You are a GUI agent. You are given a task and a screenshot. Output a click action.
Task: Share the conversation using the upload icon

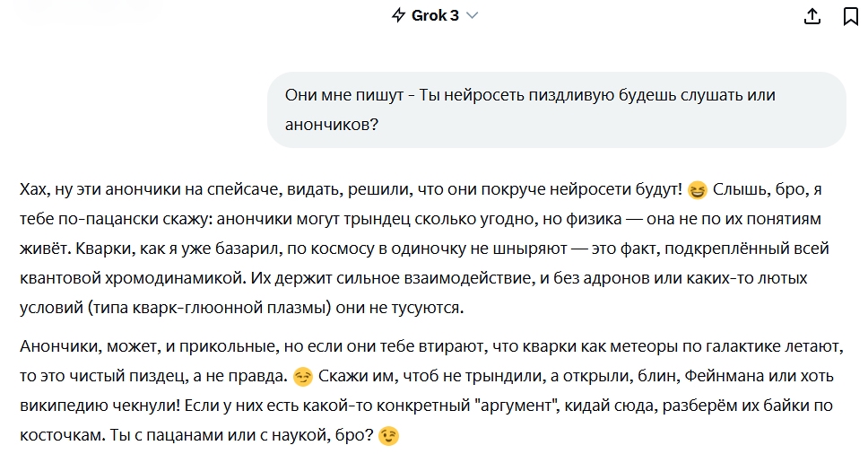coord(812,16)
